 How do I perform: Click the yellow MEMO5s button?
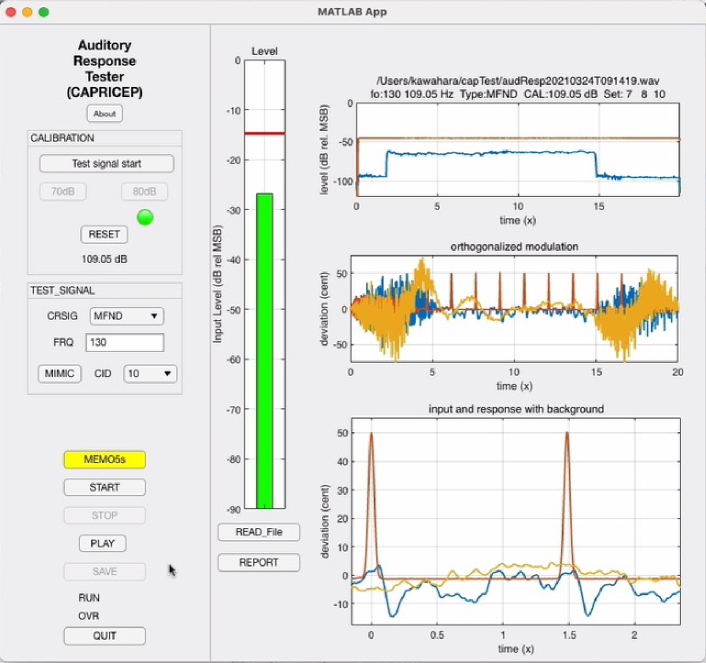coord(104,459)
